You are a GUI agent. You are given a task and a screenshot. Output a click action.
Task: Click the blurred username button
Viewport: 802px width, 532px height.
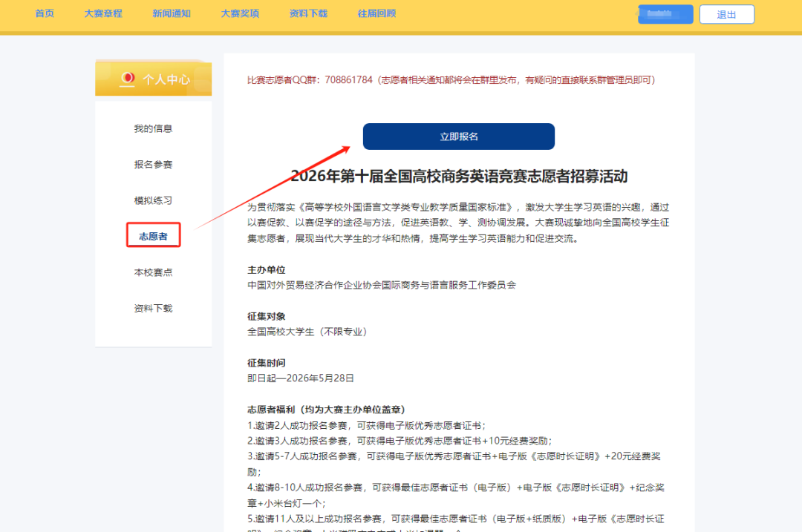[x=665, y=14]
